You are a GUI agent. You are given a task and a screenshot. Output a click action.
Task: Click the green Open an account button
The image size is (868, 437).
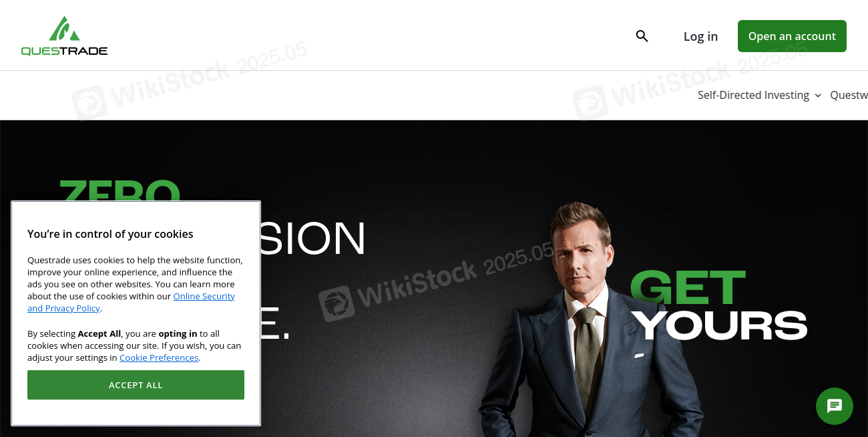click(x=792, y=36)
